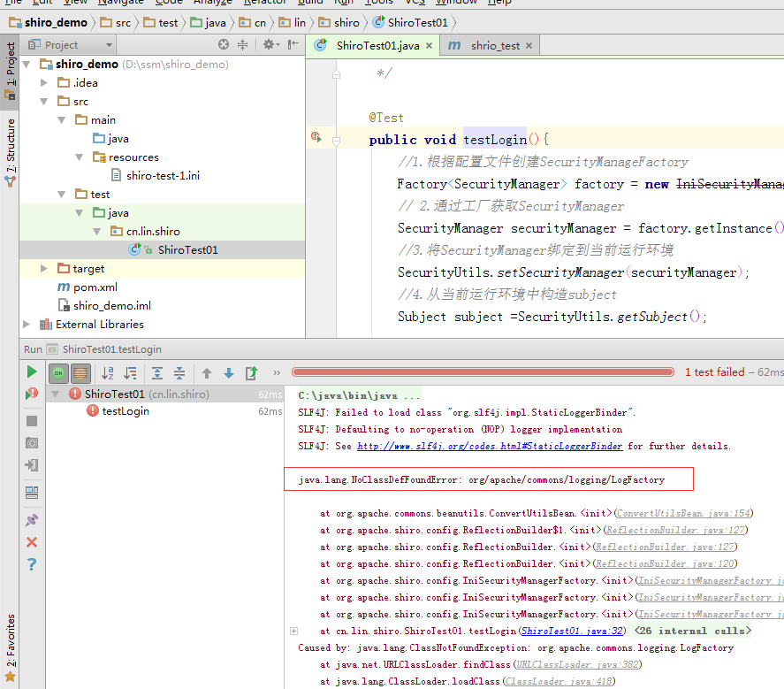Click the Expand all icon in test toolbar
Image resolution: width=784 pixels, height=689 pixels.
click(157, 372)
